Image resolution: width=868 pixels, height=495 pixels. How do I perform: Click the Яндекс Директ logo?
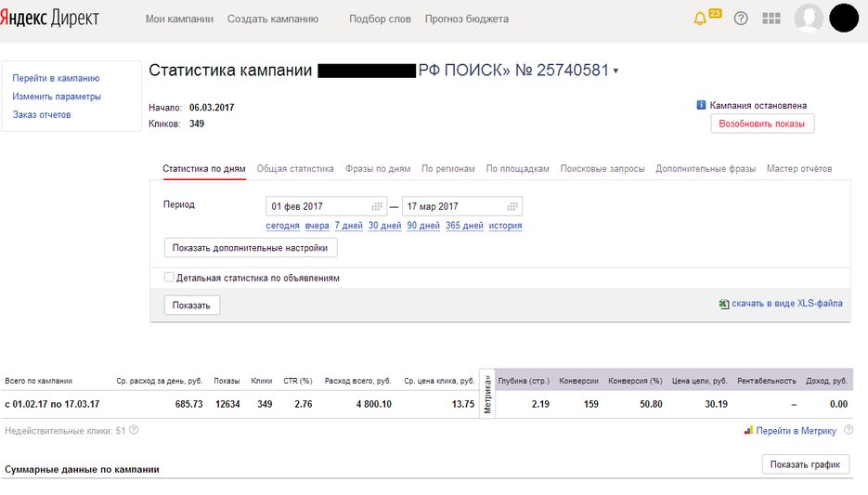click(x=49, y=19)
